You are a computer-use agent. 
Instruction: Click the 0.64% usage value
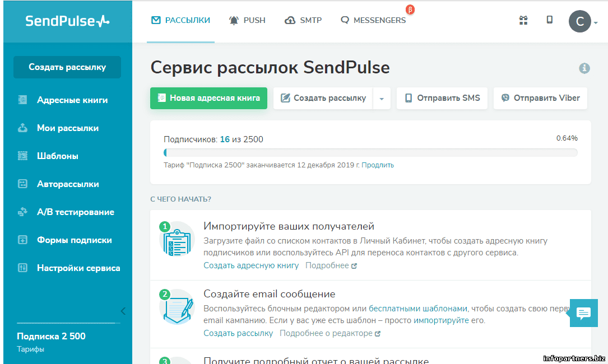567,138
